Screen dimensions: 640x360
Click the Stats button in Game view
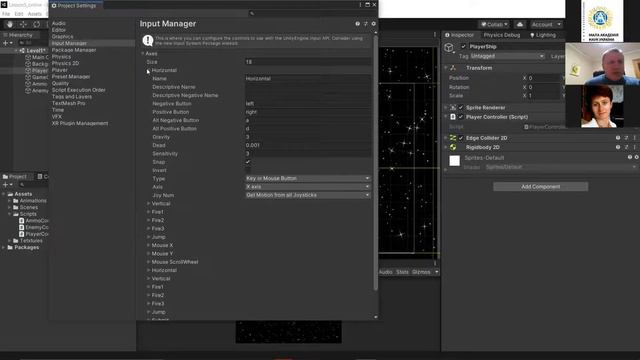(x=402, y=272)
